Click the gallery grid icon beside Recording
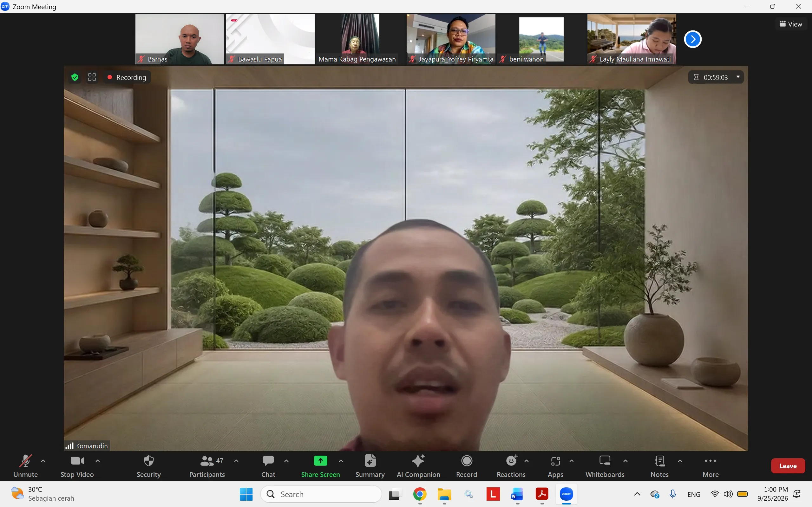This screenshot has height=507, width=812. 92,77
